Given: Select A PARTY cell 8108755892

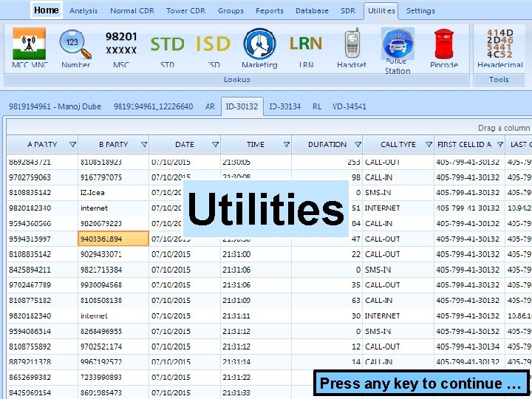Looking at the screenshot, I should [x=42, y=347].
